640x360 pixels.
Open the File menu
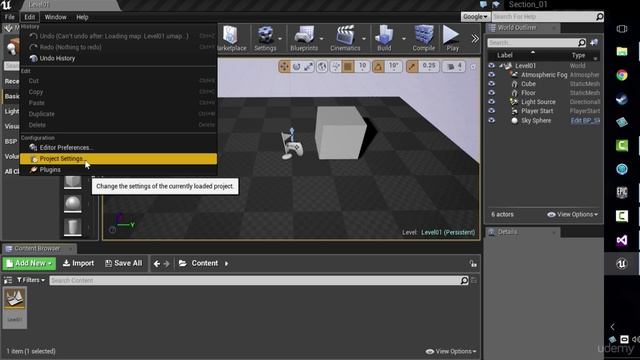tap(9, 17)
